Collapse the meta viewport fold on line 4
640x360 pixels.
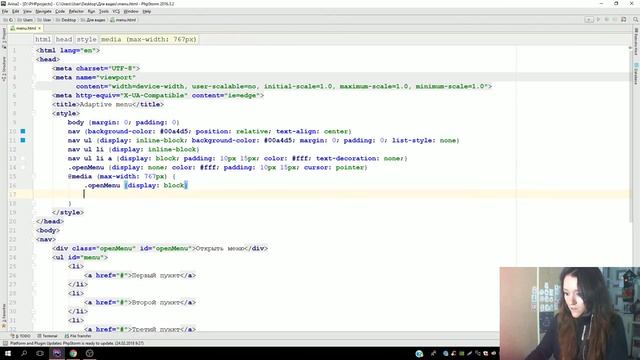(x=35, y=77)
